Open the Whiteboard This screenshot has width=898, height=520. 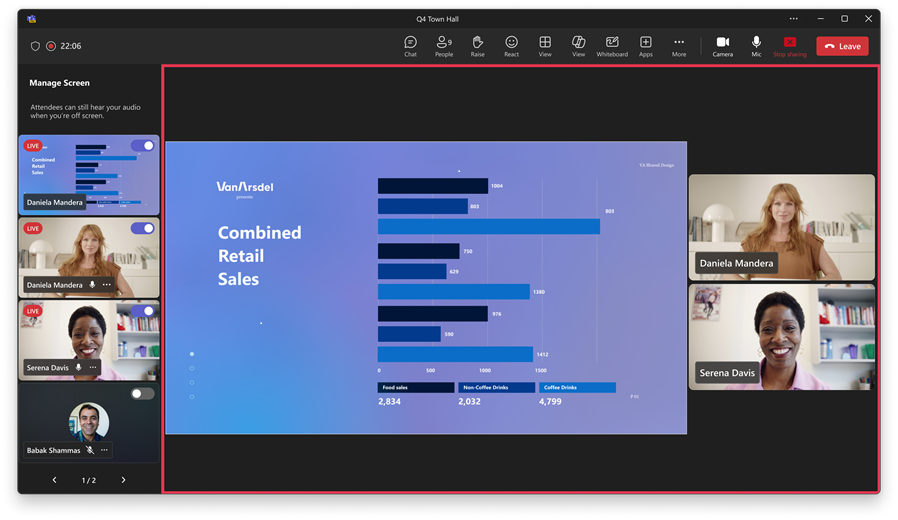point(612,46)
